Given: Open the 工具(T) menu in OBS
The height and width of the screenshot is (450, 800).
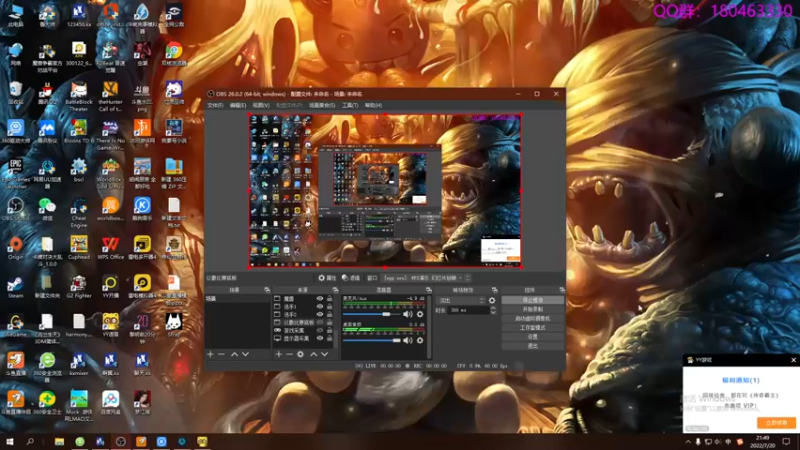Looking at the screenshot, I should tap(350, 105).
